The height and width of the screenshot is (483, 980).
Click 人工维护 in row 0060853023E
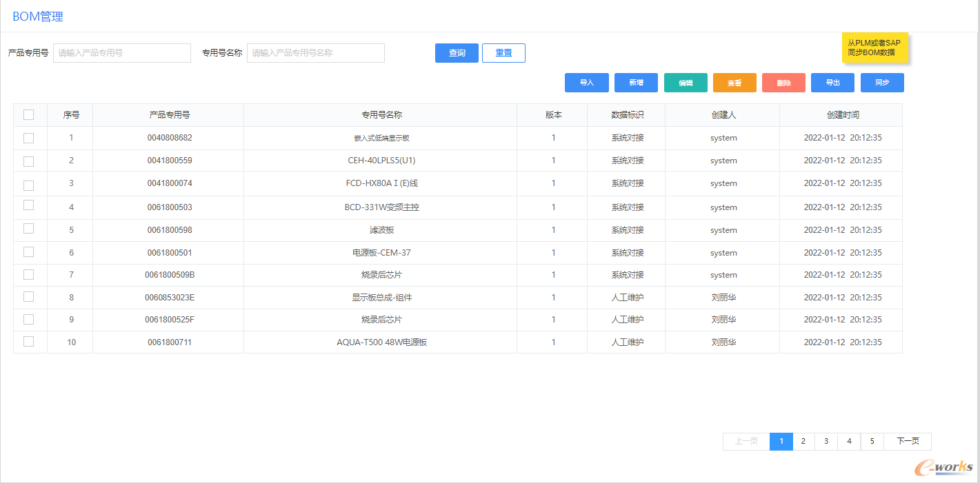(x=628, y=298)
